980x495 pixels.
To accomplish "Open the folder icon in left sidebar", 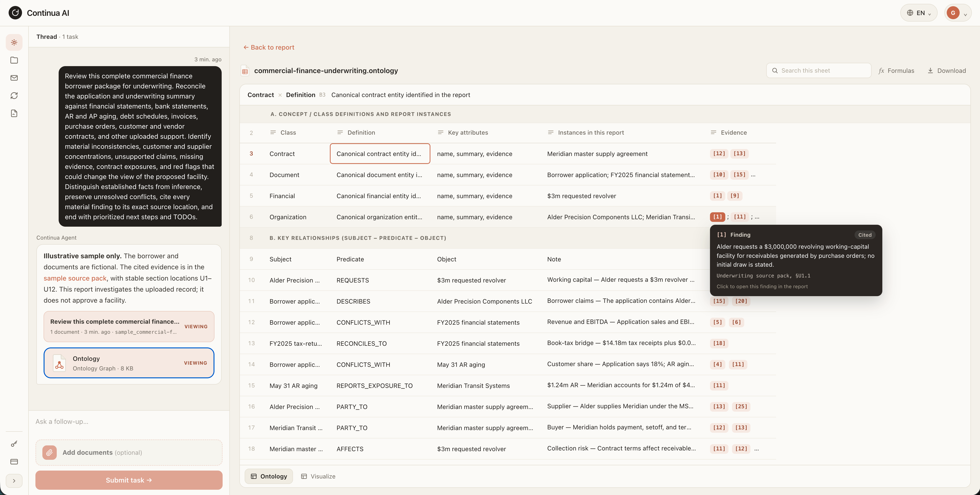I will tap(14, 60).
